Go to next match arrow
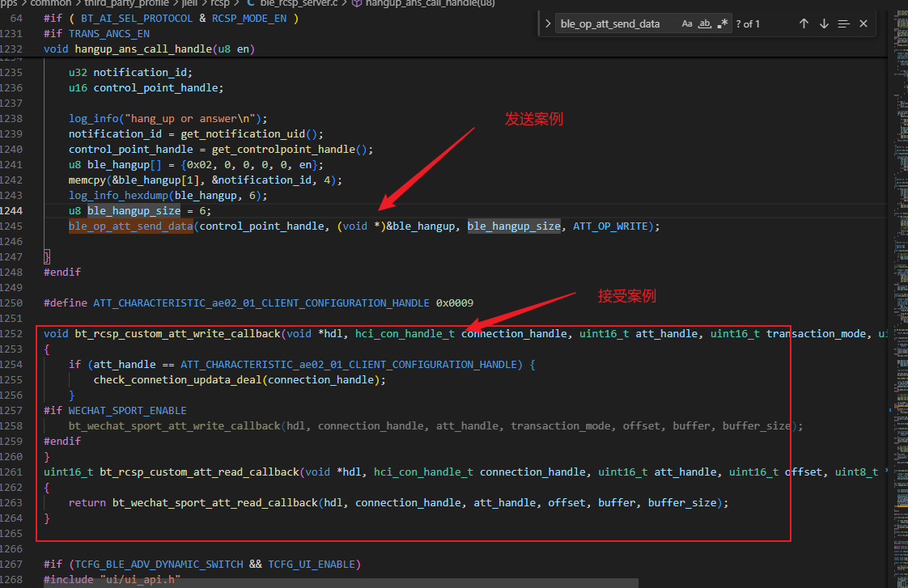The image size is (908, 588). coord(824,23)
